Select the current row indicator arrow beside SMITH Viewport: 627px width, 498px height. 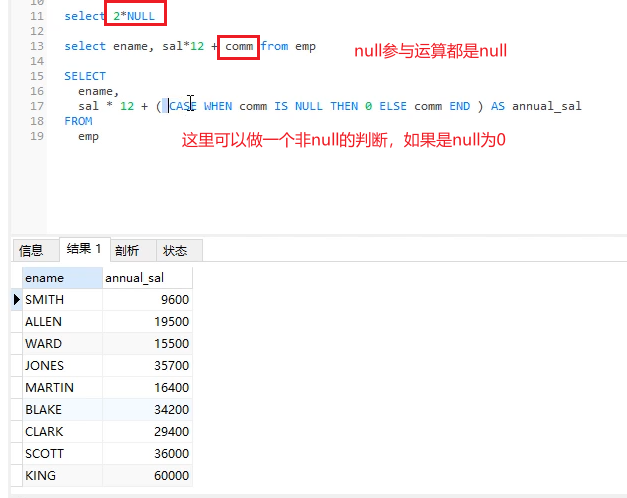(x=16, y=299)
